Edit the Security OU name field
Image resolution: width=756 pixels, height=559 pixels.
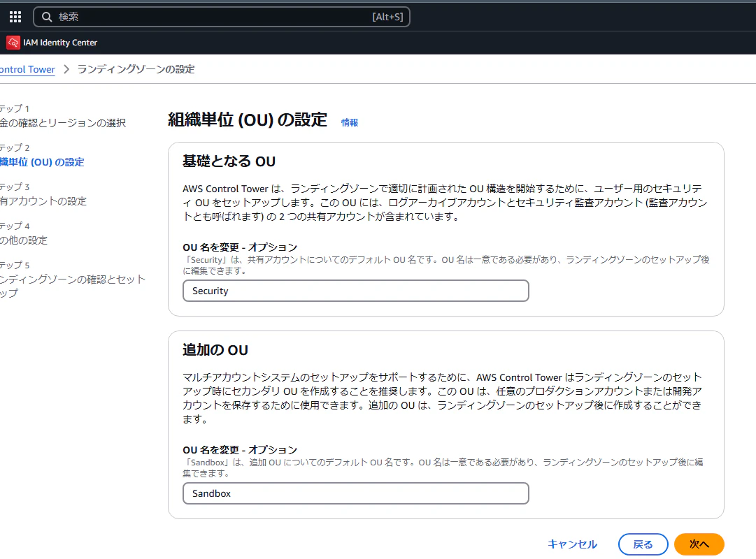click(x=356, y=291)
